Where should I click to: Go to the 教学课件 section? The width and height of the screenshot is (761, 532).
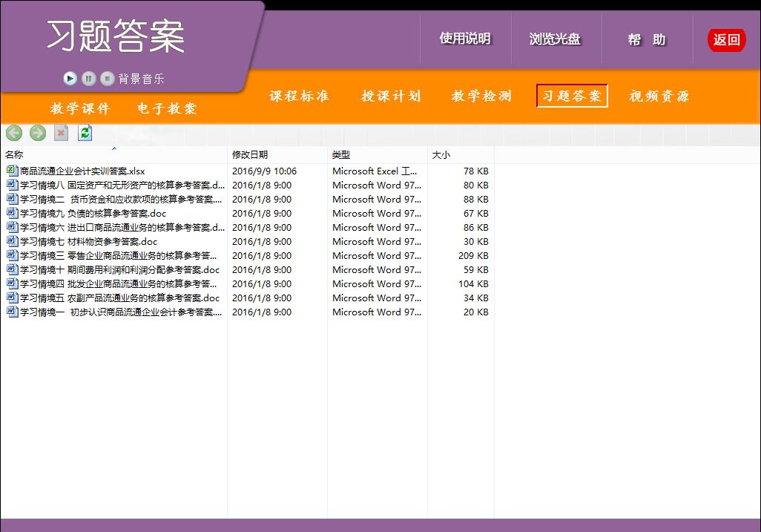80,109
